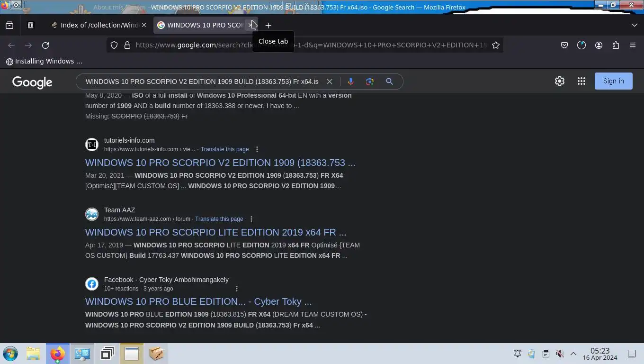
Task: Open Firefox View tab overview icon
Action: click(x=9, y=25)
